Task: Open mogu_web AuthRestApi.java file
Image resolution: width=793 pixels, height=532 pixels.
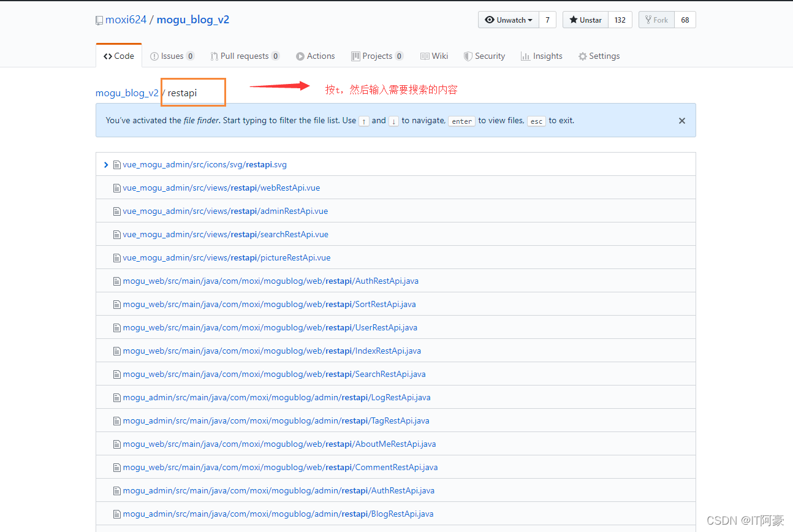Action: (x=271, y=281)
